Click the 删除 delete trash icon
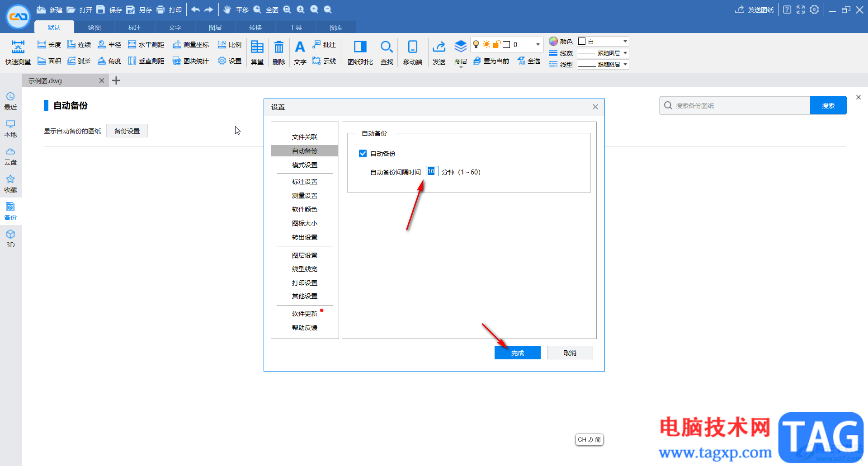This screenshot has width=868, height=466. pyautogui.click(x=279, y=52)
